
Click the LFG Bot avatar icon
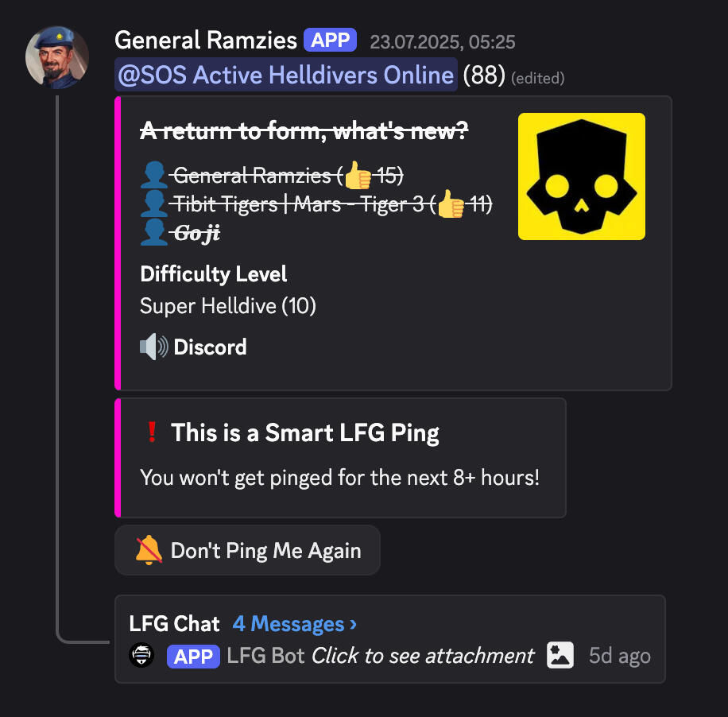(141, 655)
